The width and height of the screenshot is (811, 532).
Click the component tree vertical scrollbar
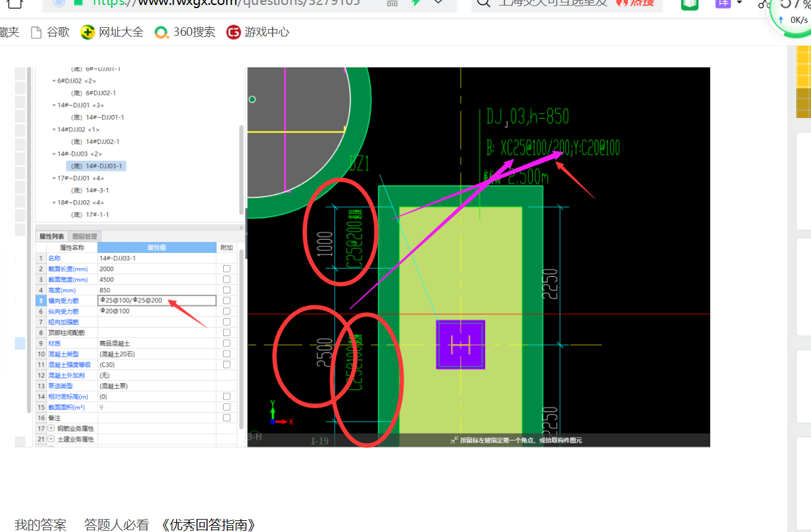coord(241,170)
